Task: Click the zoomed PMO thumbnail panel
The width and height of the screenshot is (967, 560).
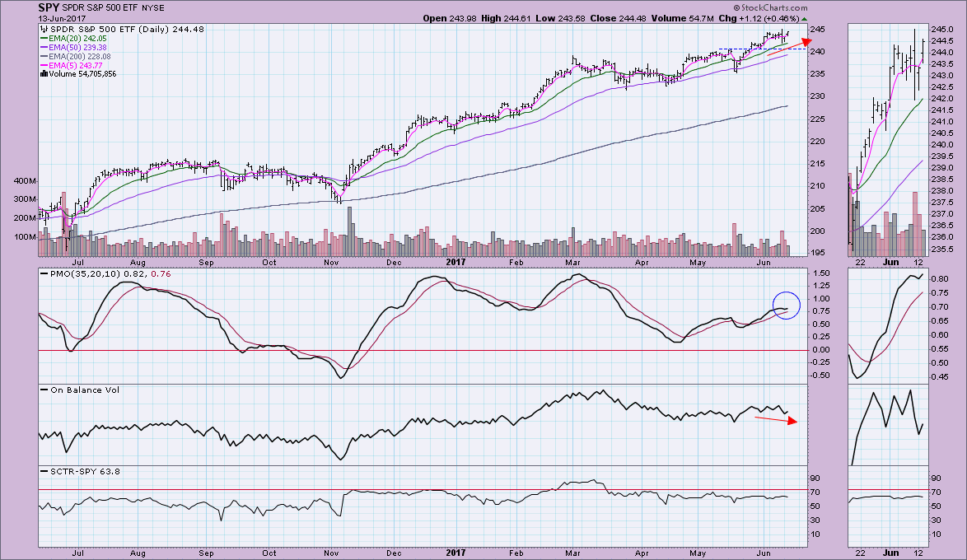Action: coord(887,325)
